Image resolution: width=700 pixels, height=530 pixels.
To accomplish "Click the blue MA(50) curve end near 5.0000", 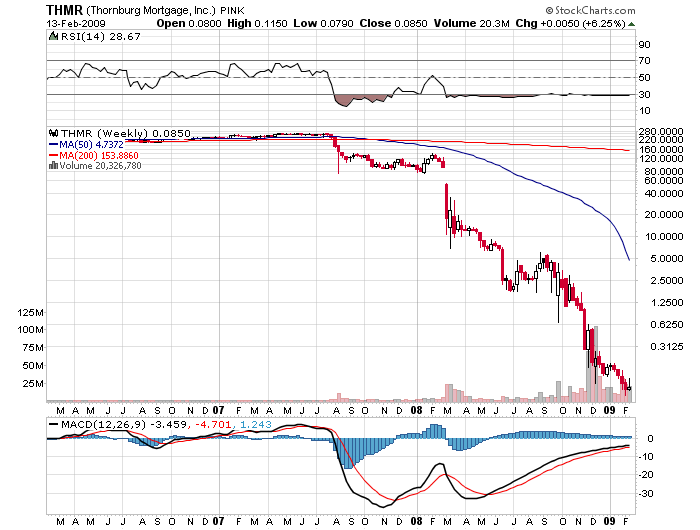I will point(629,259).
